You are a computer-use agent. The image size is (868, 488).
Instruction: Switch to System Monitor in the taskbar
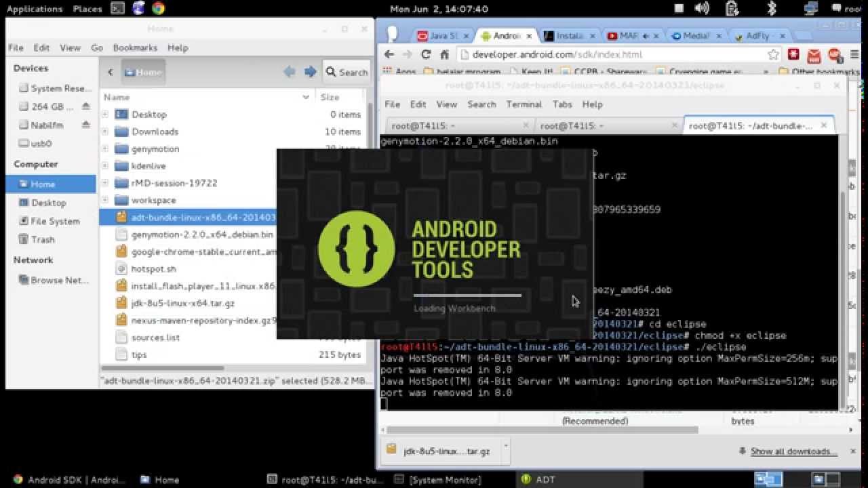click(x=438, y=479)
